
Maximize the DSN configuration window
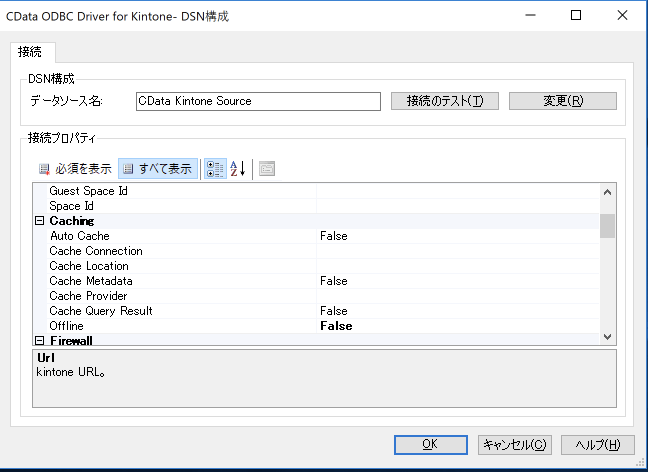point(576,16)
